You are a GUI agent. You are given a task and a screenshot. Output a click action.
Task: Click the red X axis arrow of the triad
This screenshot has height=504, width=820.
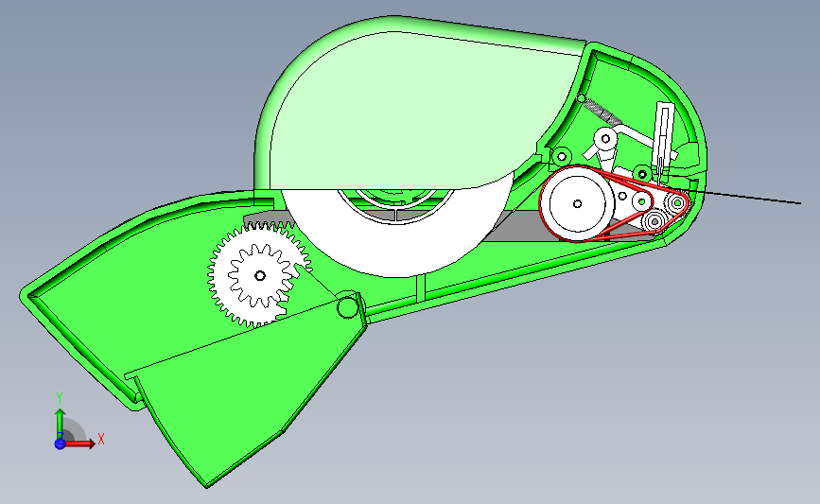[81, 443]
